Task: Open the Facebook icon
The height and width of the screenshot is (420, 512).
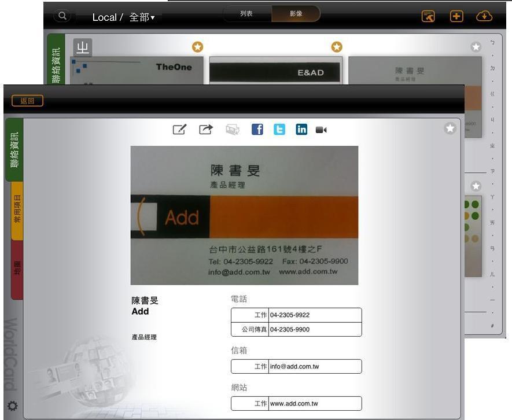Action: pos(257,130)
